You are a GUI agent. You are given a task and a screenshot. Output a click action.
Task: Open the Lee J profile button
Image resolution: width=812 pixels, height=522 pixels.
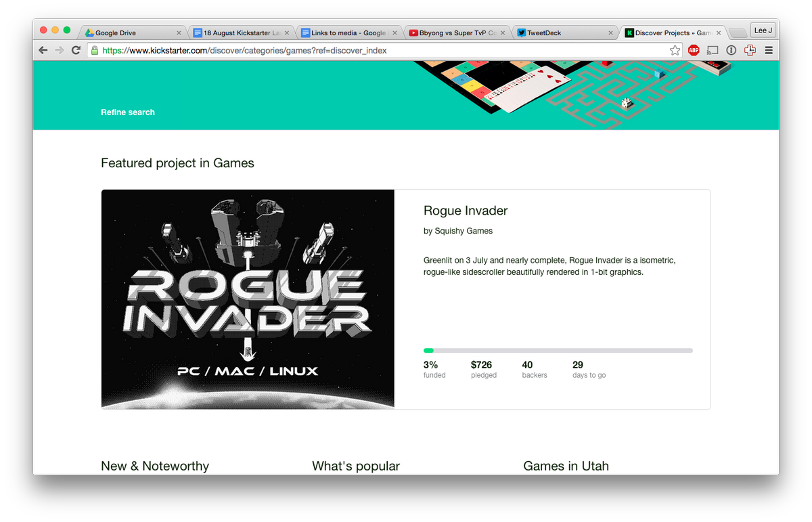tap(763, 30)
